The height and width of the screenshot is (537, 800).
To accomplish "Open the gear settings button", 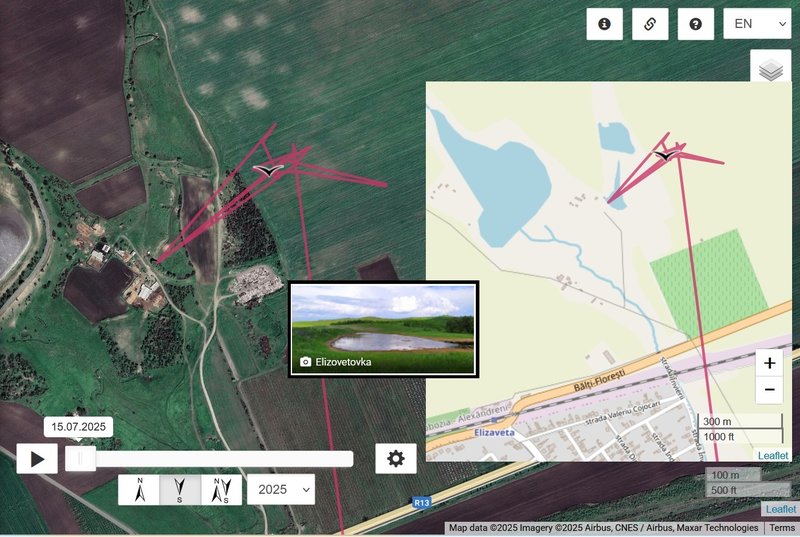I will tap(396, 458).
